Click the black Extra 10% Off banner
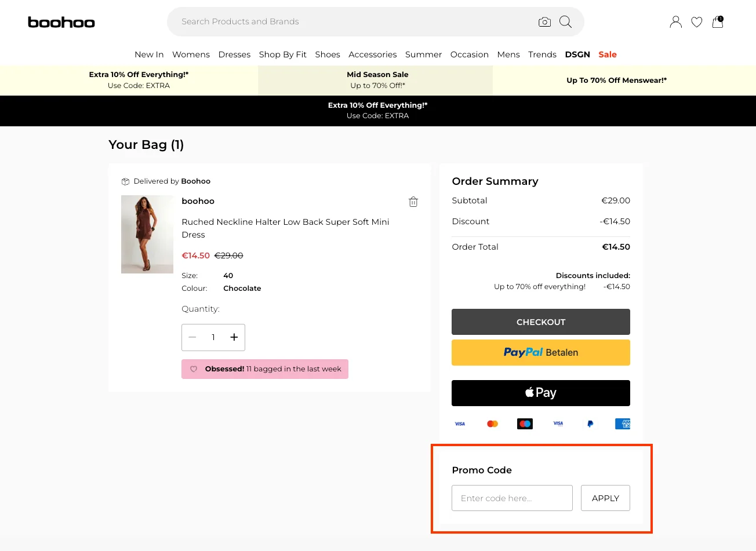 click(x=378, y=111)
